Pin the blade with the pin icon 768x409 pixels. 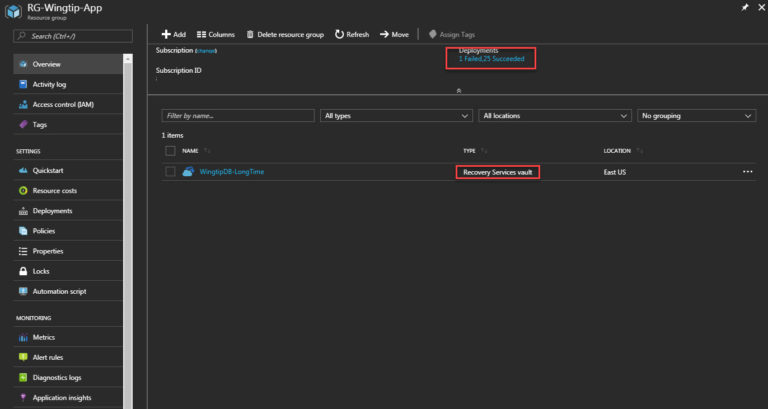pyautogui.click(x=745, y=7)
